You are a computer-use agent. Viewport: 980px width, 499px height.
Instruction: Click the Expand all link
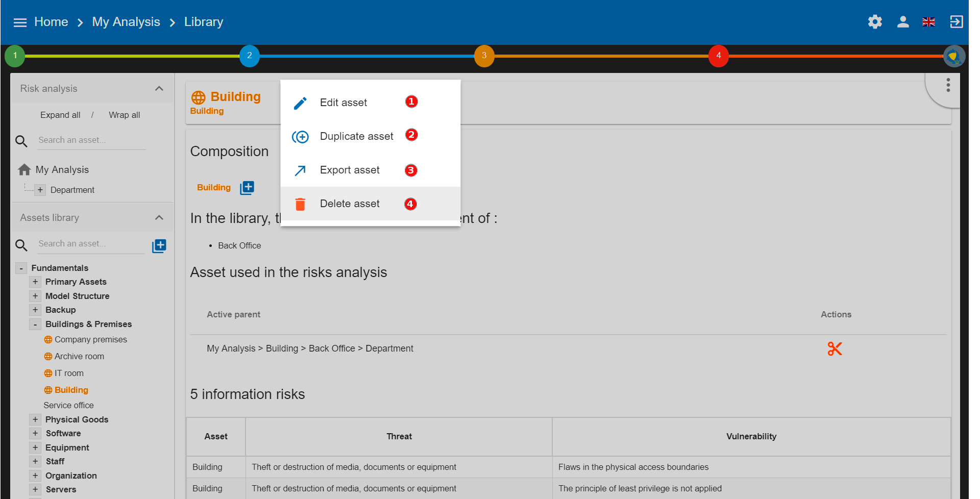coord(60,114)
